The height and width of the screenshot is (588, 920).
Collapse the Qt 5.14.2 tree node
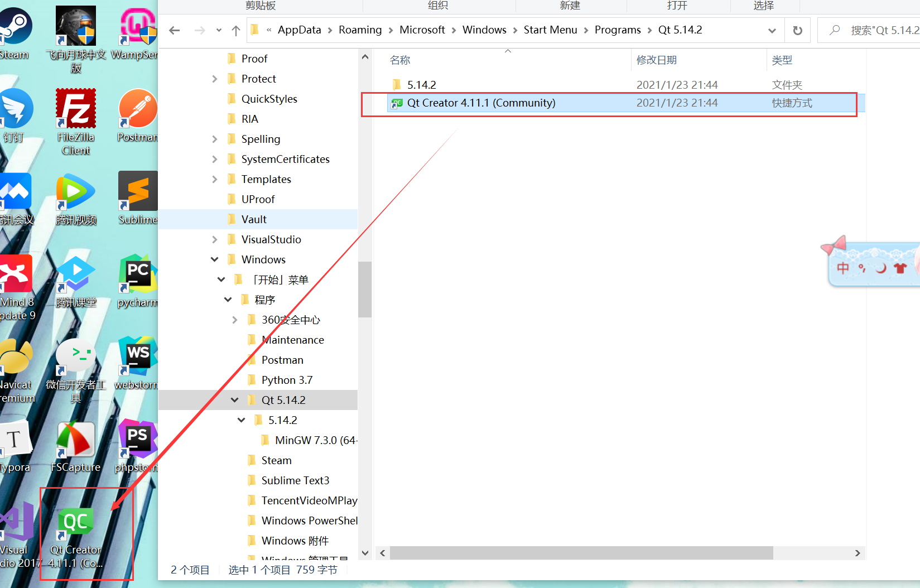235,400
